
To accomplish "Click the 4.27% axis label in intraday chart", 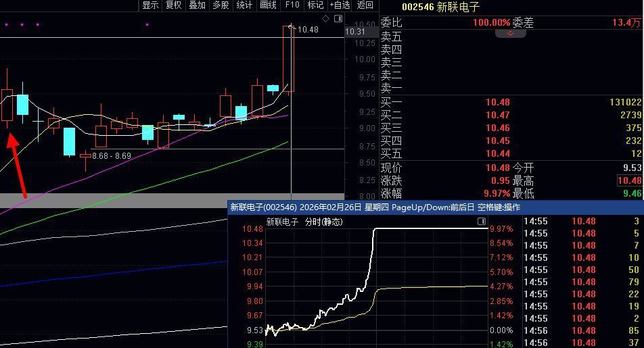I will point(501,287).
